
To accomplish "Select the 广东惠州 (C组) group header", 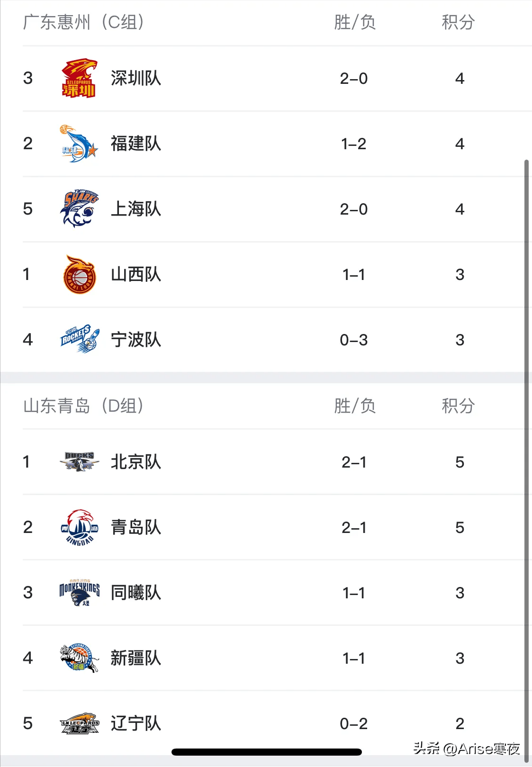I will (x=83, y=22).
